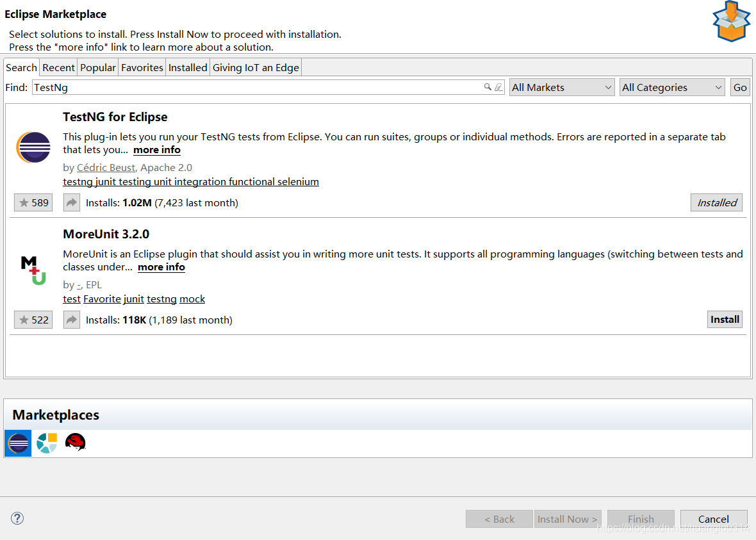Image resolution: width=756 pixels, height=540 pixels.
Task: Click the Installs 1.02M text
Action: pyautogui.click(x=119, y=202)
